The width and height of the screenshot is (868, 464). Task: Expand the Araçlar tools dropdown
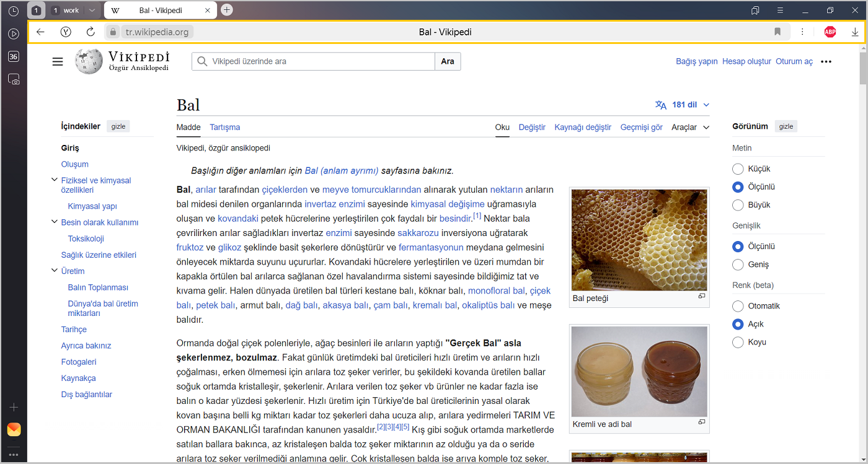pos(690,127)
